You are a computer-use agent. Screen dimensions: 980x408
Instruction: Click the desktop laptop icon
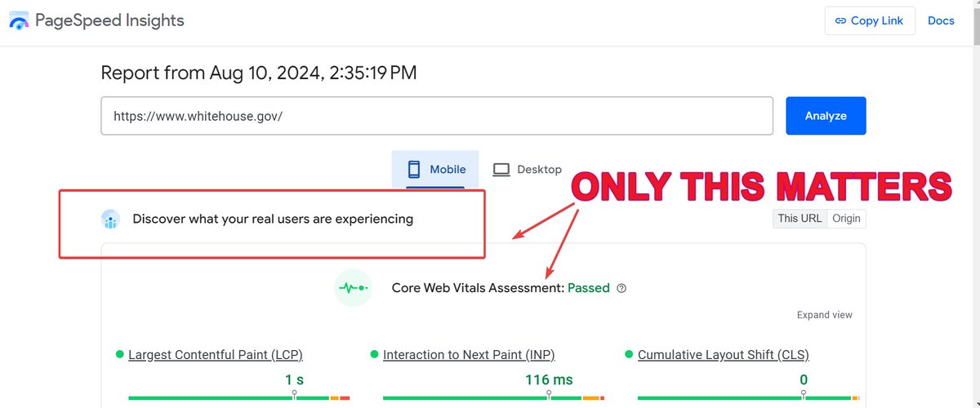[x=501, y=170]
